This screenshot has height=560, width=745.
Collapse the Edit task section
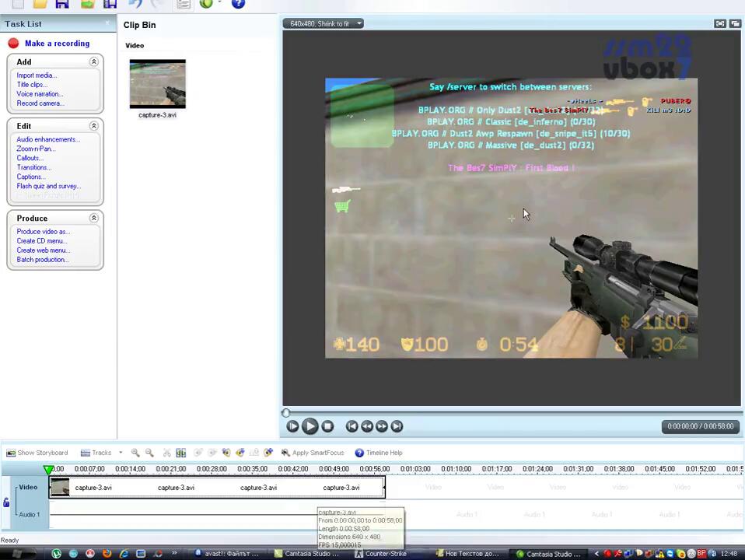pyautogui.click(x=93, y=126)
